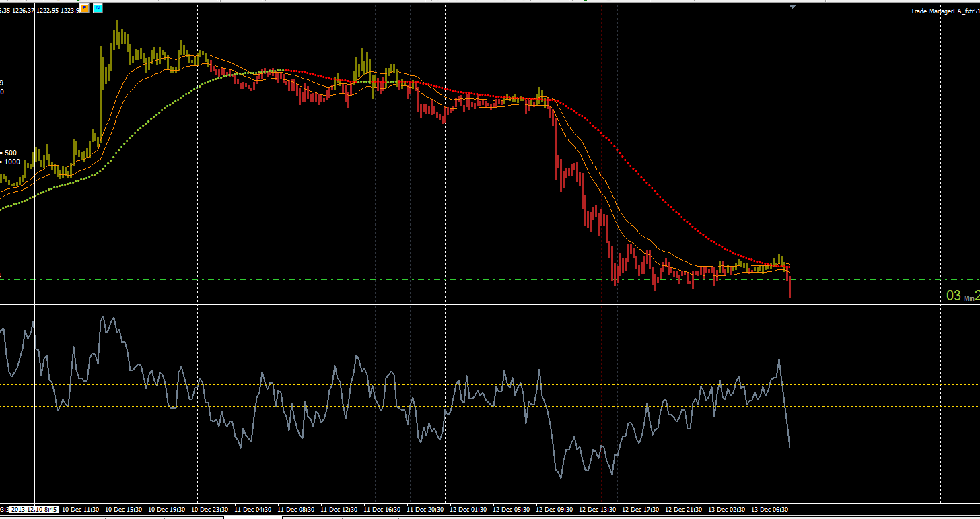Viewport: 980px width, 519px height.
Task: Click the 10 Dec 15:30 time label
Action: click(124, 510)
